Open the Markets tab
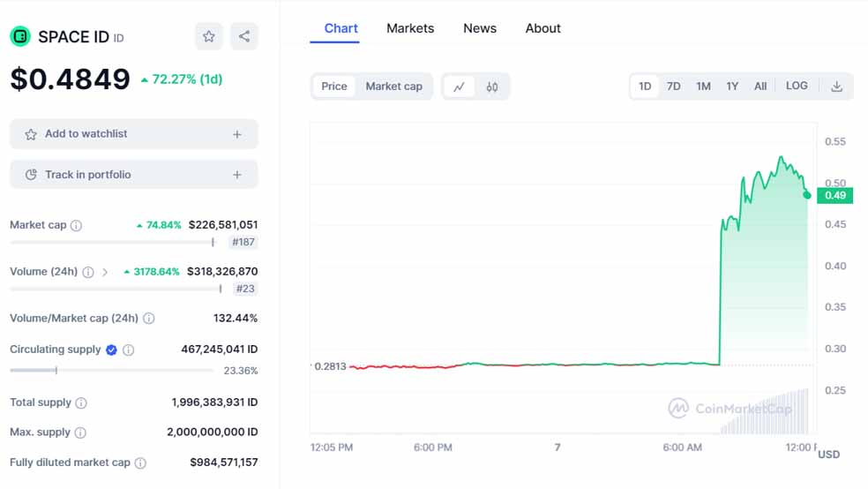This screenshot has height=489, width=868. (410, 28)
